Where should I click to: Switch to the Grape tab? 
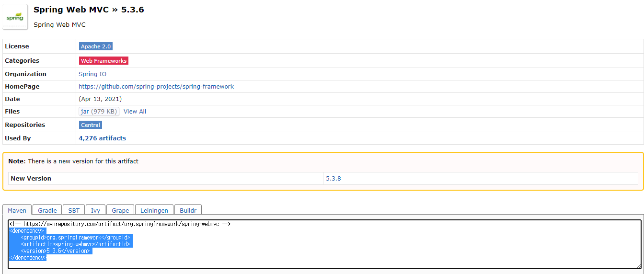(120, 210)
